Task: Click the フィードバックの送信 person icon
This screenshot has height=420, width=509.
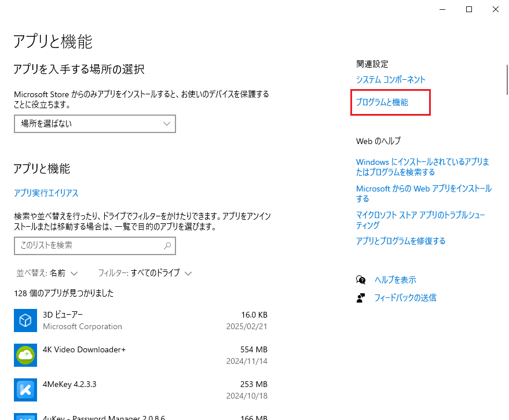Action: pyautogui.click(x=361, y=298)
